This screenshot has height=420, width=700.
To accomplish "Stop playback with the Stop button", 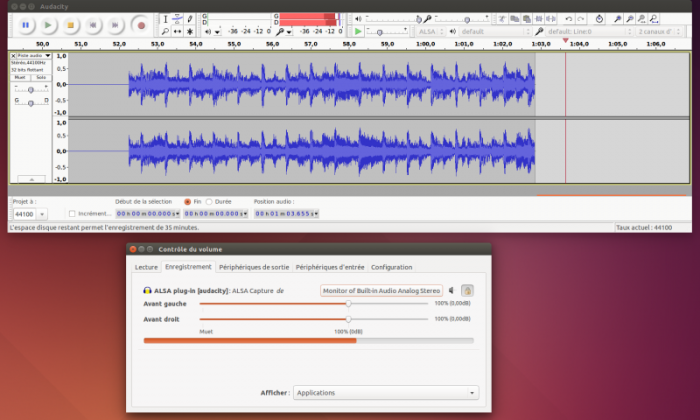I will coord(72,24).
